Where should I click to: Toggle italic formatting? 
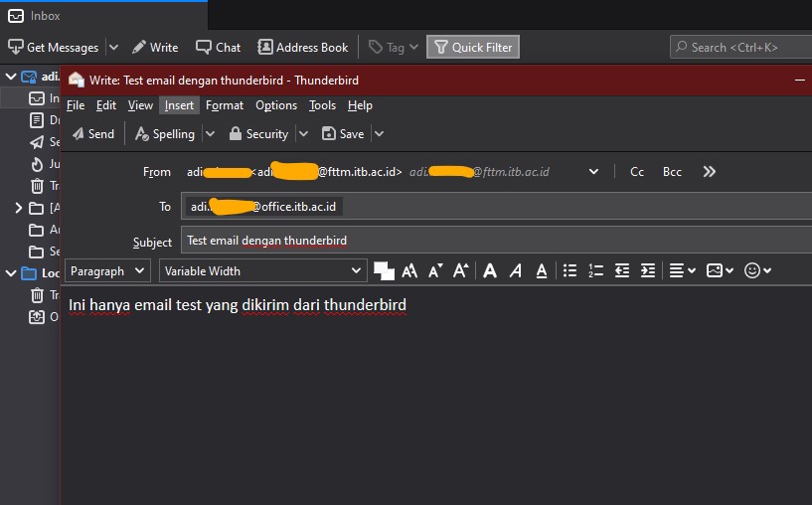pyautogui.click(x=515, y=270)
